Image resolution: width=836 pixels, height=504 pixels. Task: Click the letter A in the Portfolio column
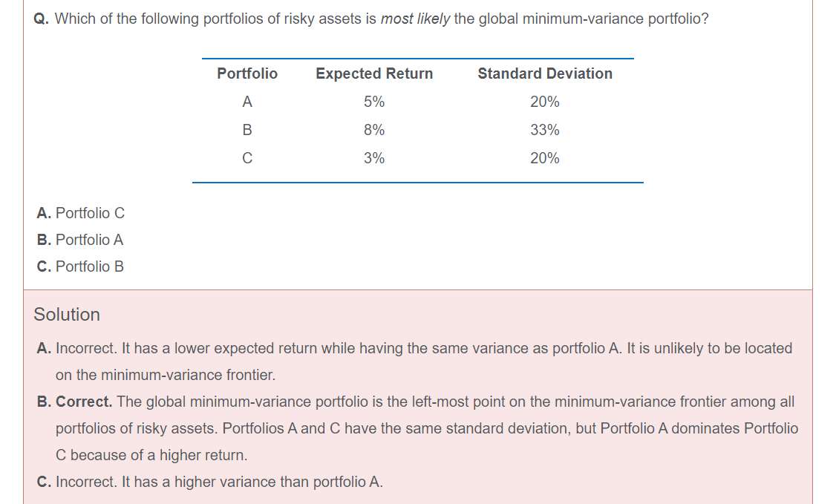pyautogui.click(x=246, y=102)
